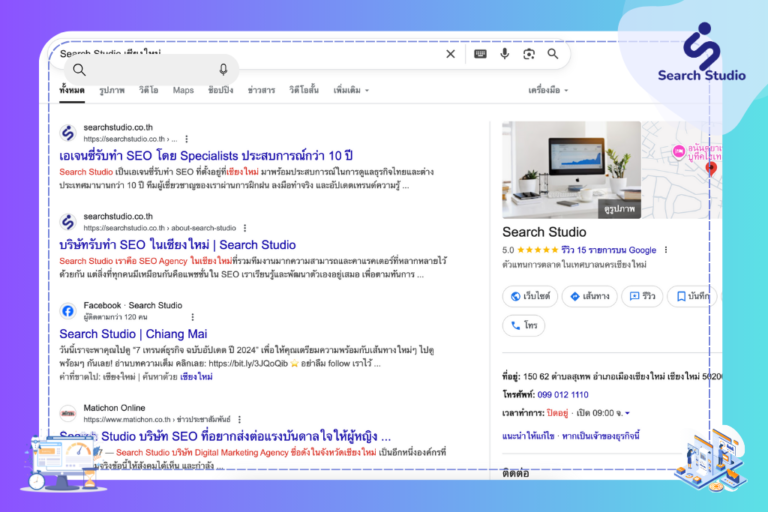Screen dimensions: 768x512
Task: Click the เว็บไซต์ (Website) button
Action: [528, 296]
